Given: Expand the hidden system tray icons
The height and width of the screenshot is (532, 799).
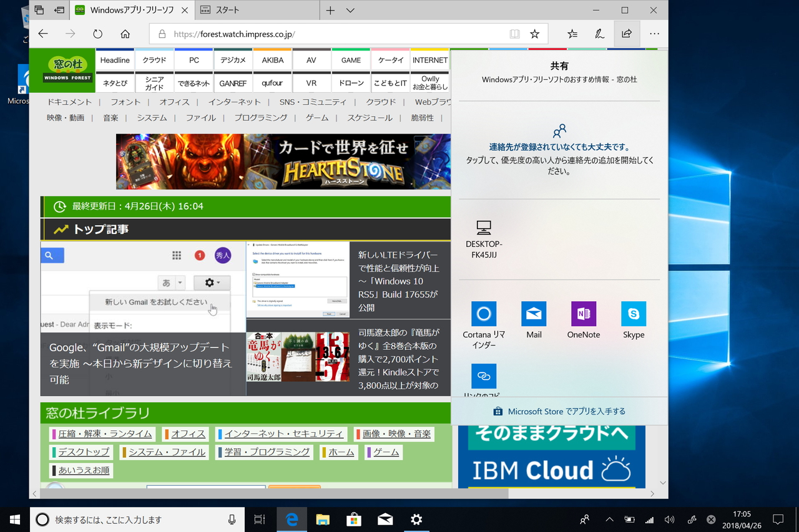Looking at the screenshot, I should [x=610, y=519].
